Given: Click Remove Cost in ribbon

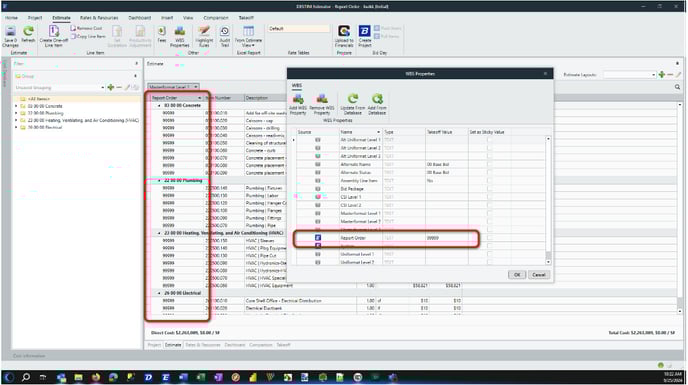Looking at the screenshot, I should point(86,28).
